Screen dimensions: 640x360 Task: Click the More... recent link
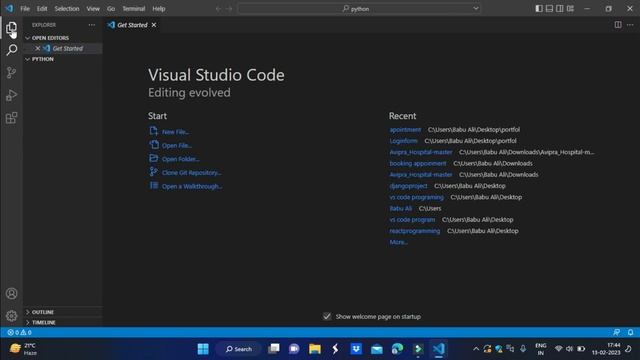click(x=398, y=242)
